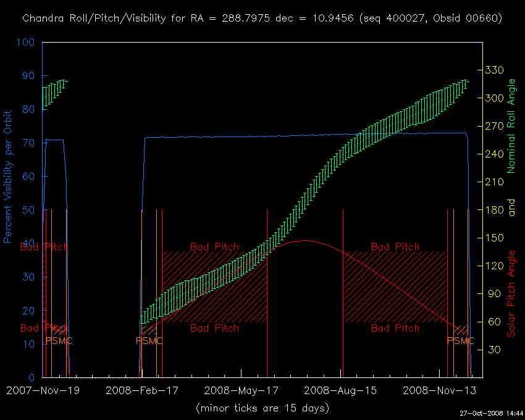Click the lower-middle "Bad Pitch" label below hatching
Image resolution: width=525 pixels, height=420 pixels.
coord(214,328)
